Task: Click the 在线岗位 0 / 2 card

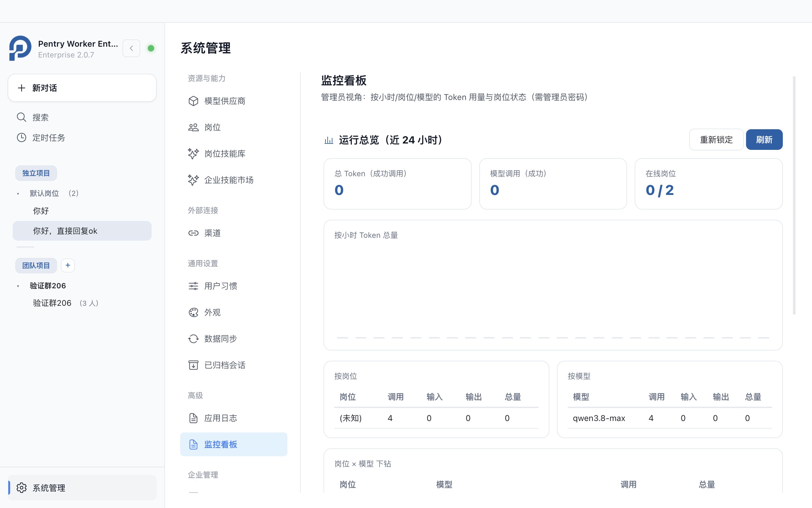Action: click(709, 184)
